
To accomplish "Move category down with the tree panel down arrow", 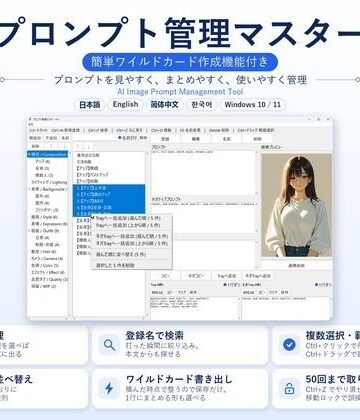I will (x=64, y=146).
